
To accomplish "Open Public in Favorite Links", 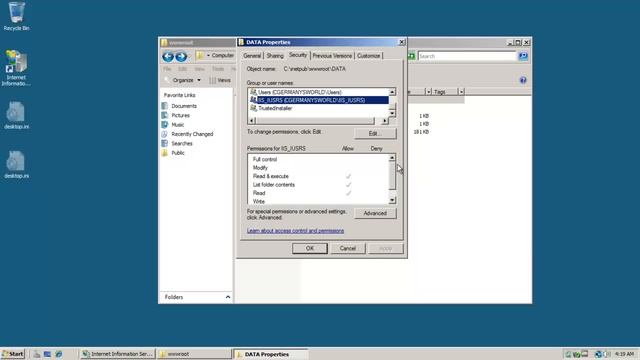I will tap(173, 153).
